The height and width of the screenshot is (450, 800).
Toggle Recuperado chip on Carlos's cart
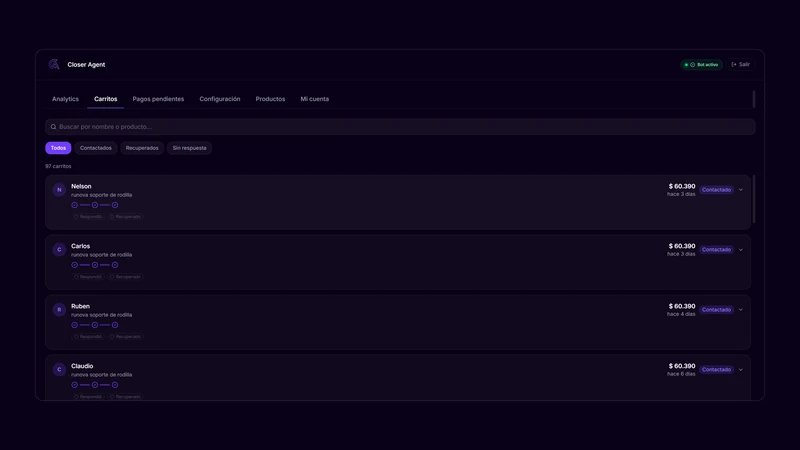pyautogui.click(x=126, y=277)
